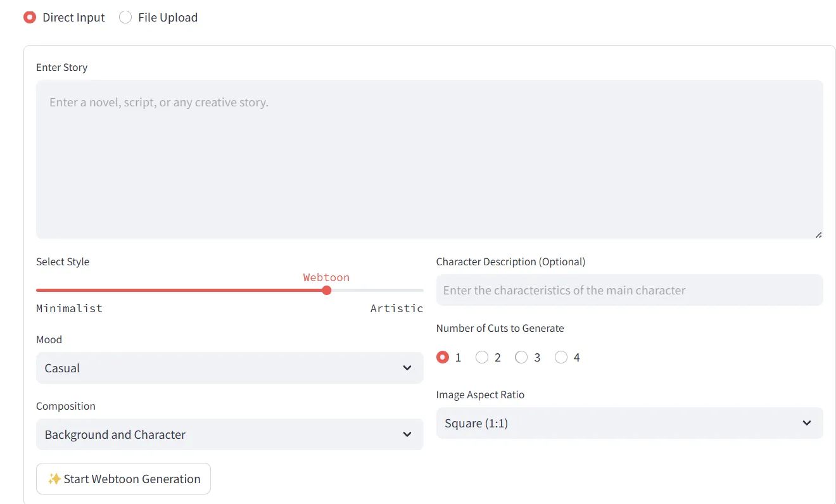Image resolution: width=836 pixels, height=504 pixels.
Task: Click the Minimalist end of style slider
Action: tap(38, 290)
